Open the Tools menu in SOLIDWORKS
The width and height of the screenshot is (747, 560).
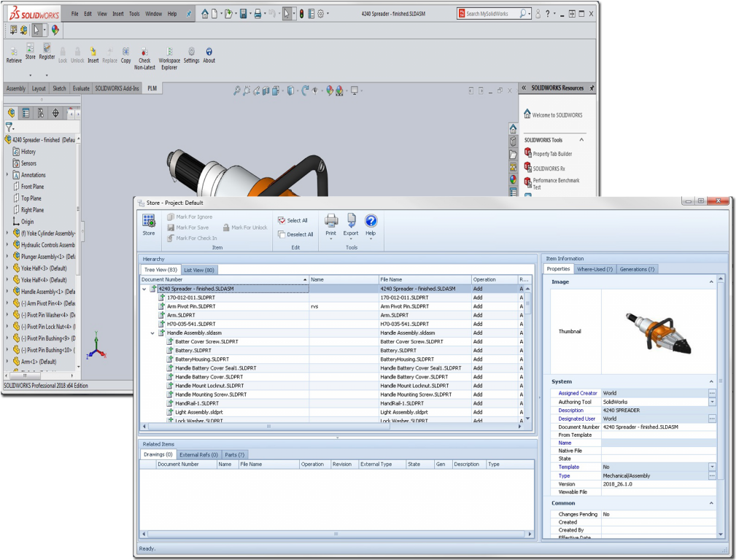[x=134, y=14]
